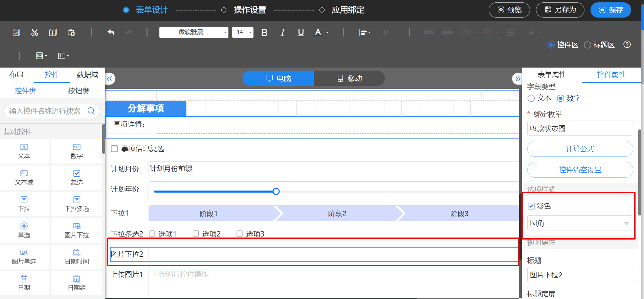Select the 图片下拉 image dropdown control

[77, 230]
